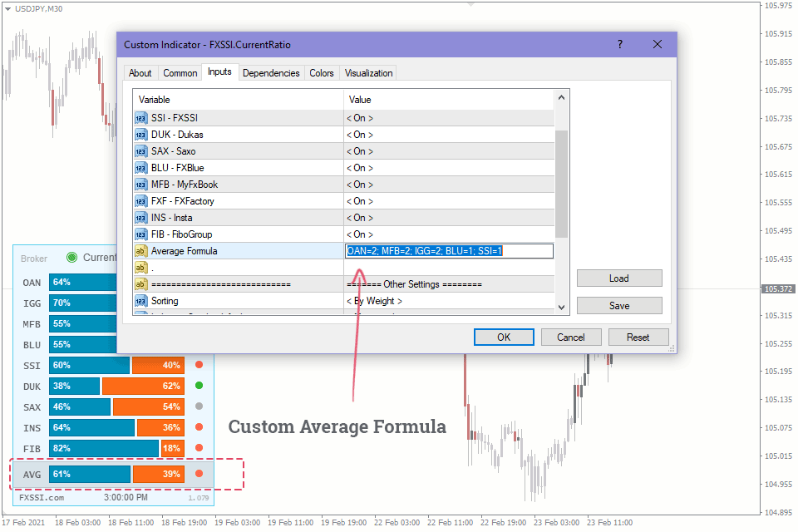The width and height of the screenshot is (798, 532).
Task: Click the FIB 82% blue ratio bar
Action: (104, 448)
